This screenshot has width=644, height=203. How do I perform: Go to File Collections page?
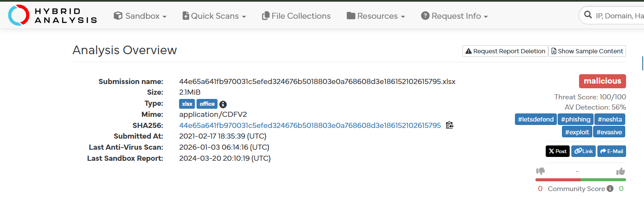coord(296,16)
